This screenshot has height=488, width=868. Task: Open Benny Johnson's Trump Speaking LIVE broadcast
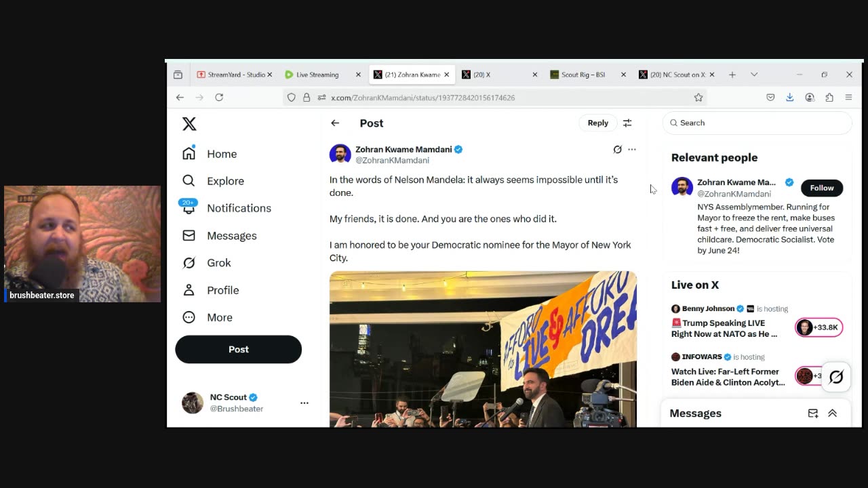tap(724, 329)
